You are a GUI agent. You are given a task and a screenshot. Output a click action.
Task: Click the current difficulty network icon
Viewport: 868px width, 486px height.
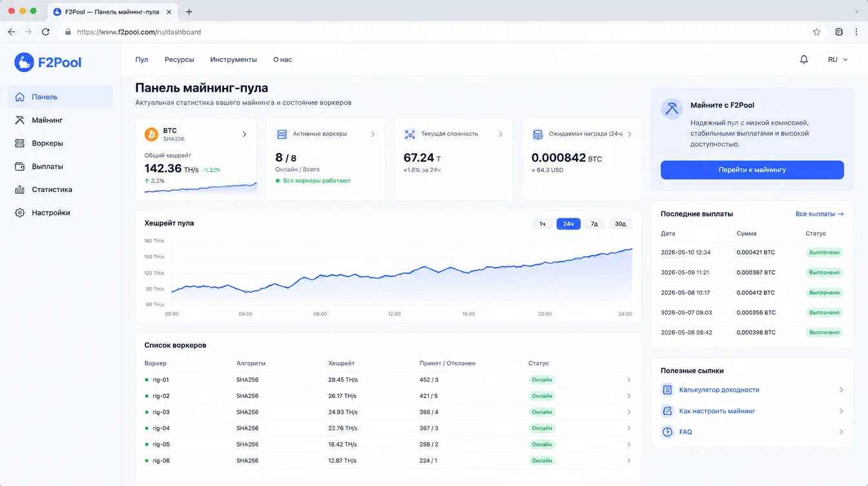pyautogui.click(x=409, y=134)
